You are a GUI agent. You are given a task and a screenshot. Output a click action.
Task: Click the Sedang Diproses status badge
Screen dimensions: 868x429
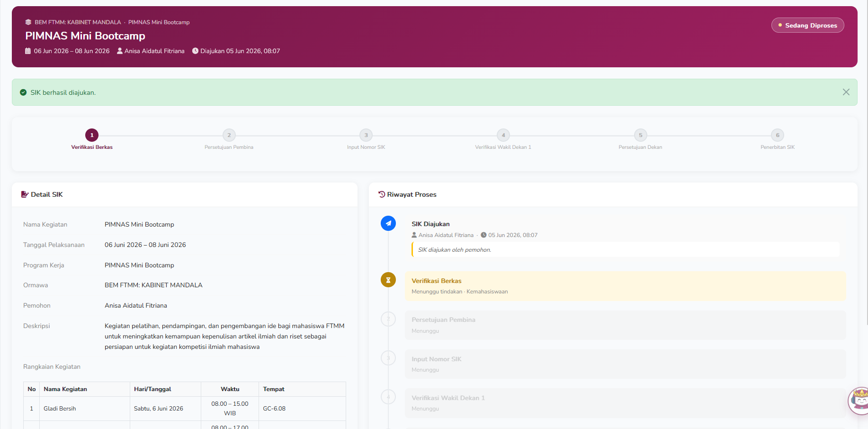click(x=808, y=25)
